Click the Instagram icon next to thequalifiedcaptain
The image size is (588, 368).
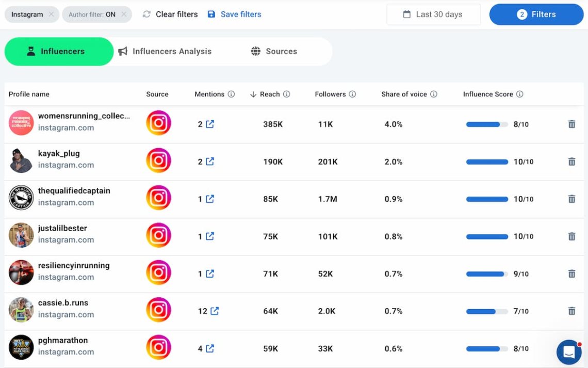(x=158, y=198)
